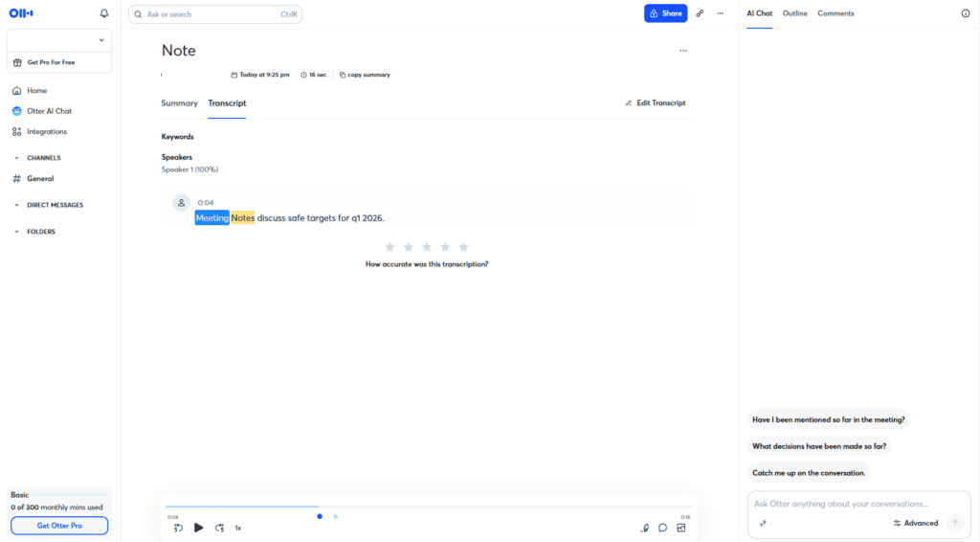Click the audio playback progress bar

(429, 507)
